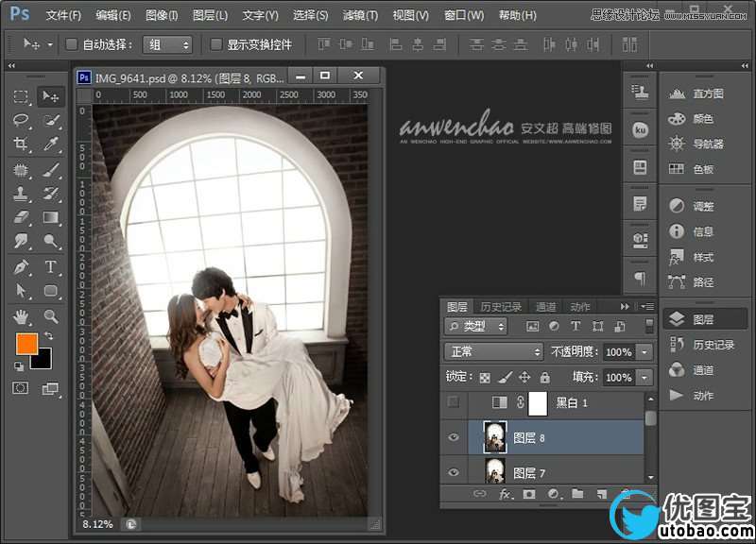Open the 直方图 panel button
Image resolution: width=756 pixels, height=544 pixels.
tap(697, 93)
